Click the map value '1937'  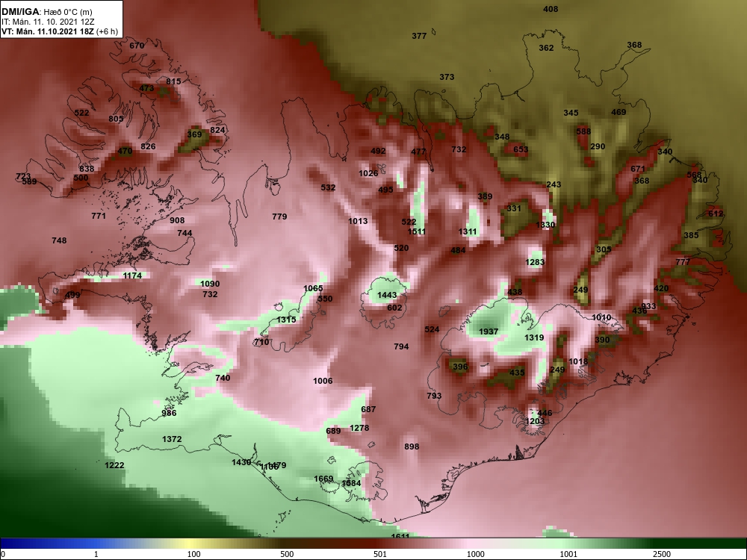pos(489,332)
